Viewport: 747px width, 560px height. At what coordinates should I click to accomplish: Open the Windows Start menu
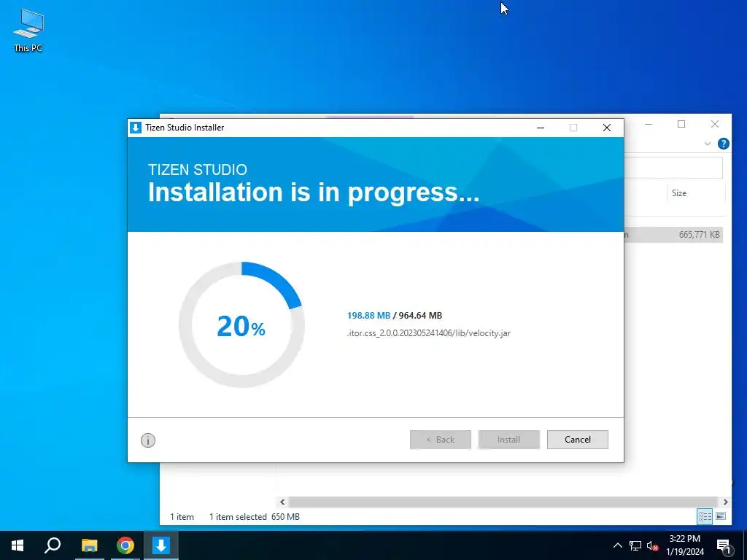[18, 545]
